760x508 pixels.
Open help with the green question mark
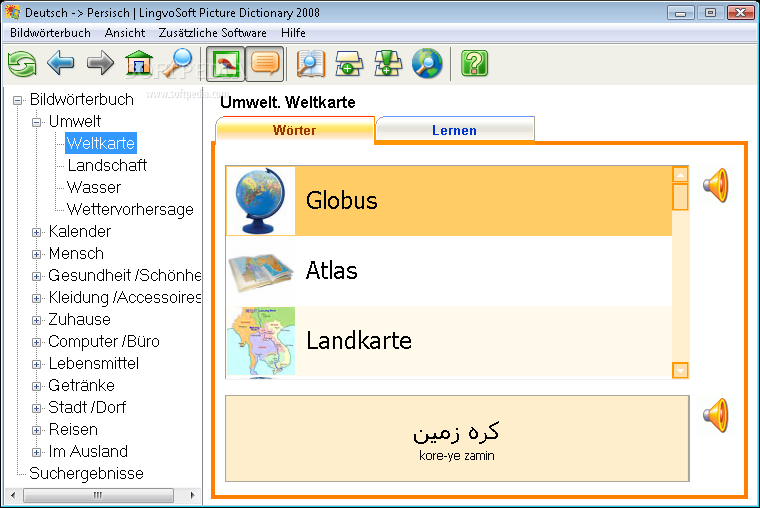[475, 64]
